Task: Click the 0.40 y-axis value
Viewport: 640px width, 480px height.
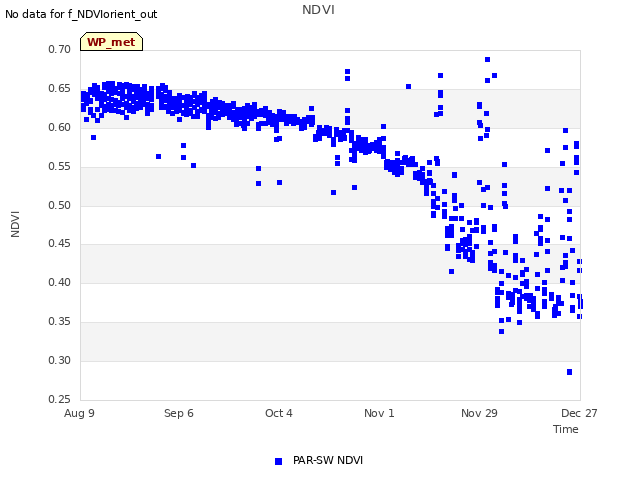Action: [x=59, y=282]
